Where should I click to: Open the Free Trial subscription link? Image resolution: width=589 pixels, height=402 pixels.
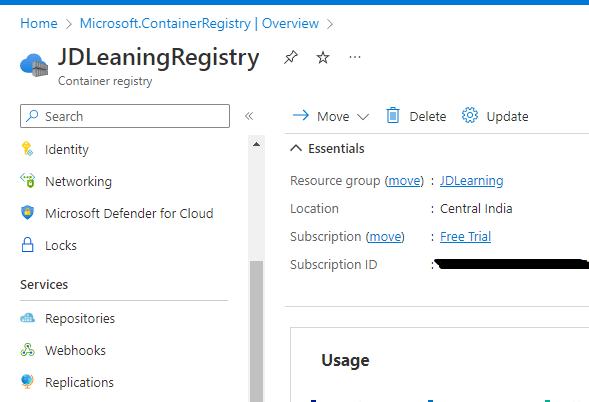tap(465, 237)
